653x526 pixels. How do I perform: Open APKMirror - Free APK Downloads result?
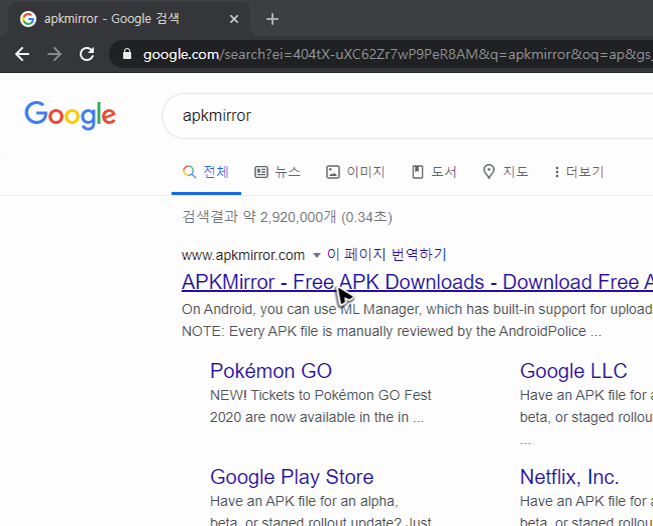[417, 282]
